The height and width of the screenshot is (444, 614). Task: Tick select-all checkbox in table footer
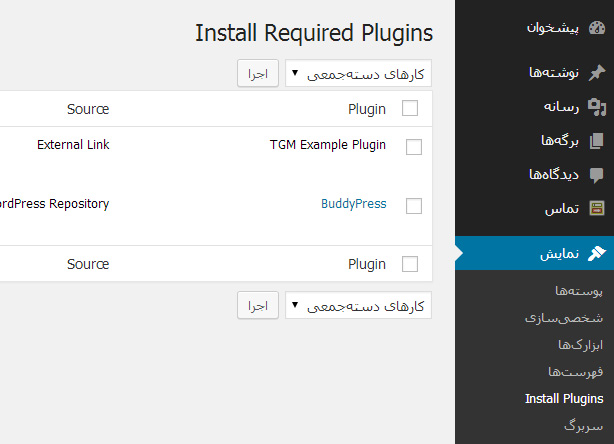coord(410,264)
